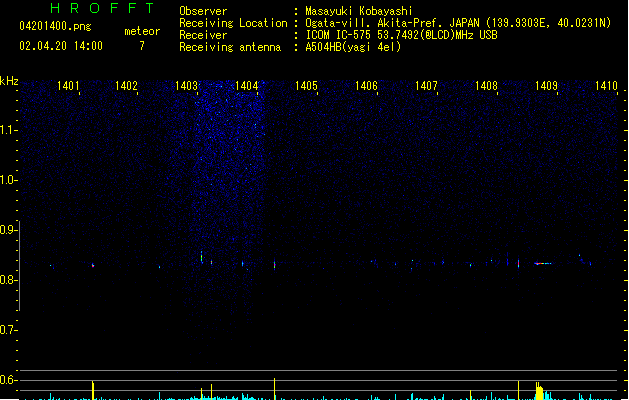Click the 1403 time axis label
629x400 pixels.
187,86
